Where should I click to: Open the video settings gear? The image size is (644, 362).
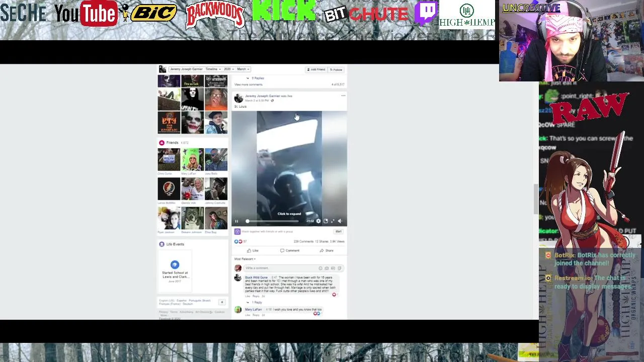click(x=318, y=221)
